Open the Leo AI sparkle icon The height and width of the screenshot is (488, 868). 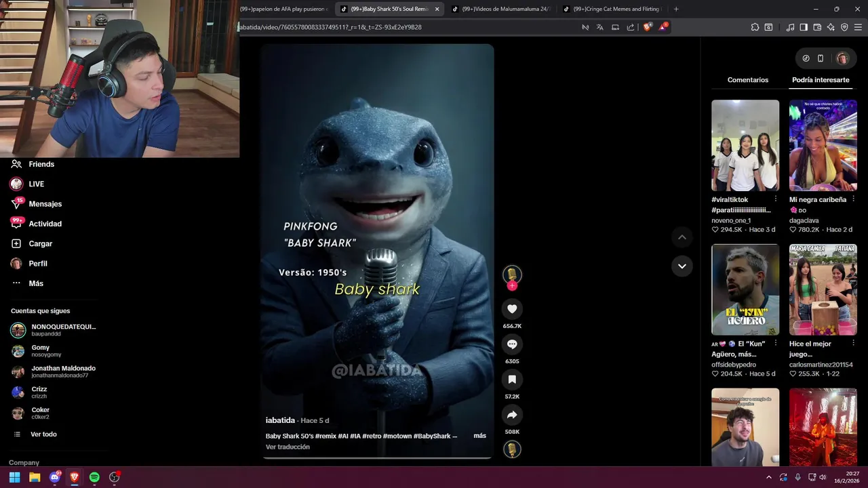point(831,27)
